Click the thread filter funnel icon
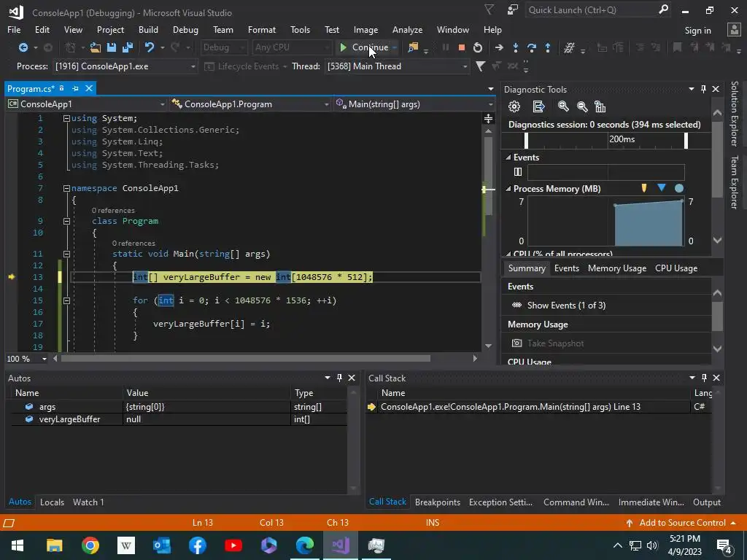747x560 pixels. 480,66
